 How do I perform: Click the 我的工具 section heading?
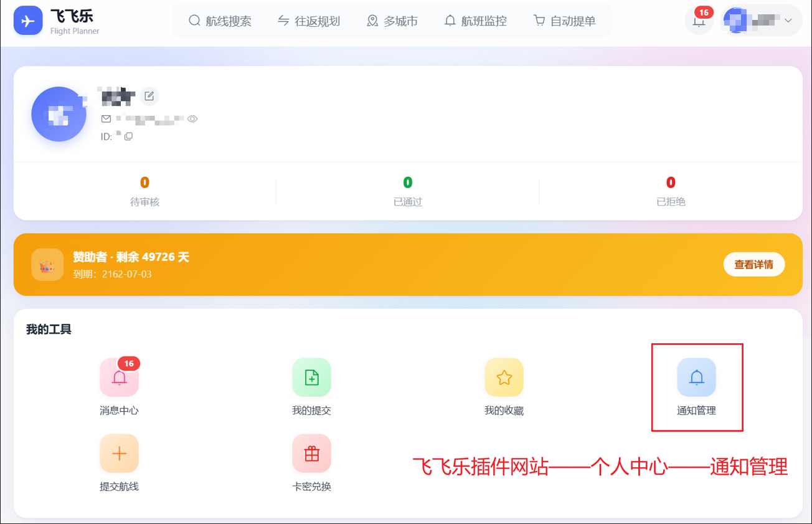[49, 330]
